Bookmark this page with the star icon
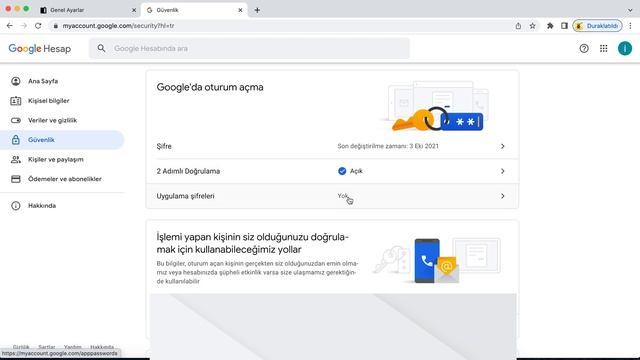The width and height of the screenshot is (640, 360). [533, 26]
